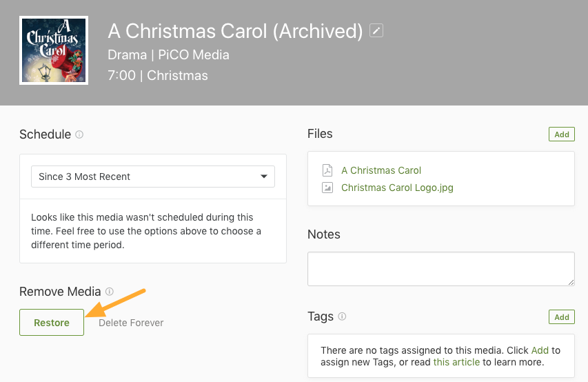This screenshot has width=588, height=382.
Task: Open the 'this article' help link
Action: pos(456,362)
